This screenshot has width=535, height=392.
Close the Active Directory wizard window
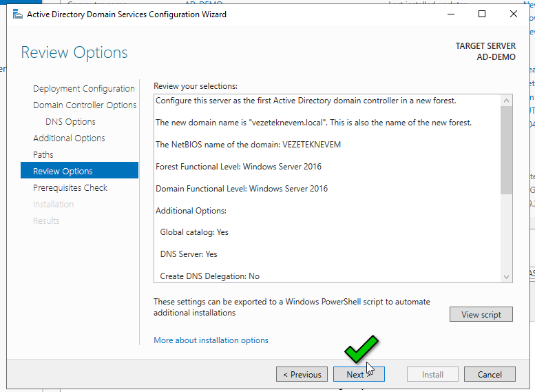[514, 14]
